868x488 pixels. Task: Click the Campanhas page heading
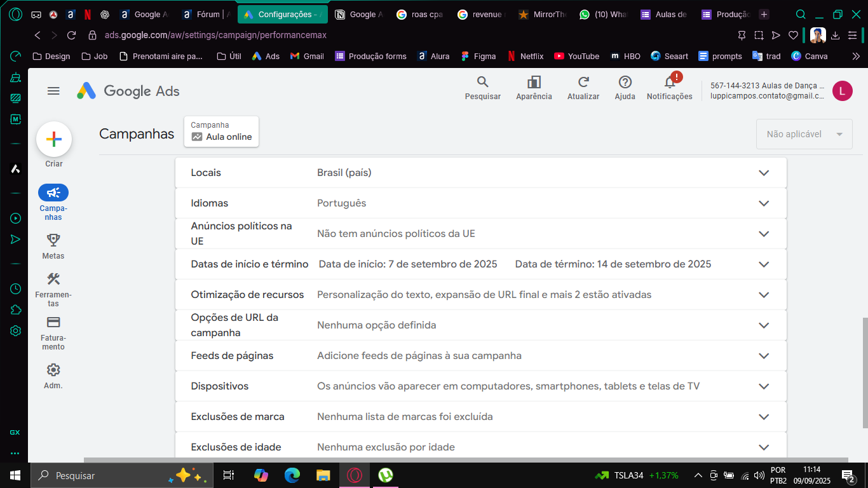pos(137,134)
